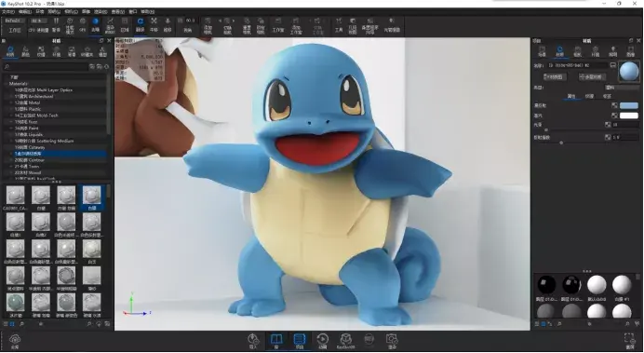
Task: Open the View menu in menu bar
Action: click(x=118, y=12)
